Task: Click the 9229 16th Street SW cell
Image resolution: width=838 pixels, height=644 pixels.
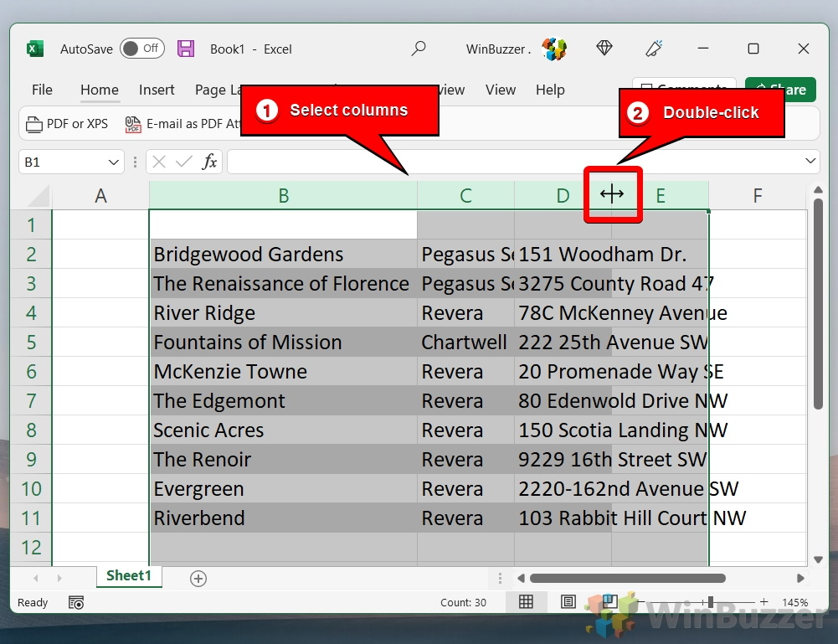Action: (x=563, y=460)
